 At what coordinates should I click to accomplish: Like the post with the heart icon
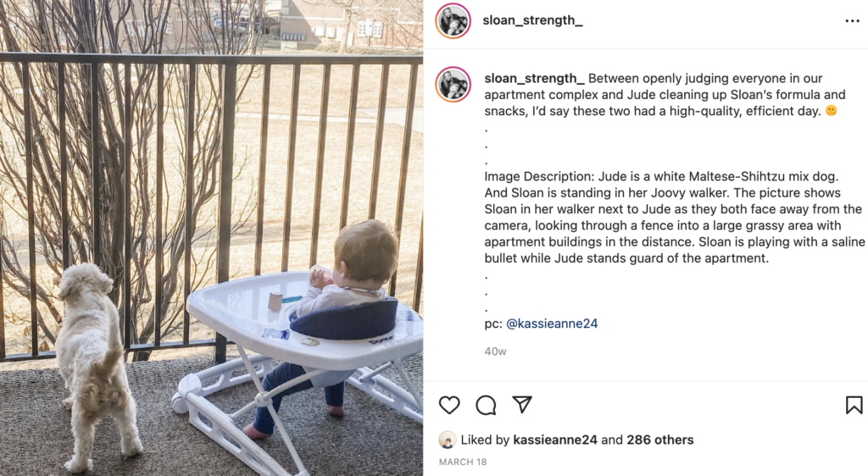tap(449, 405)
